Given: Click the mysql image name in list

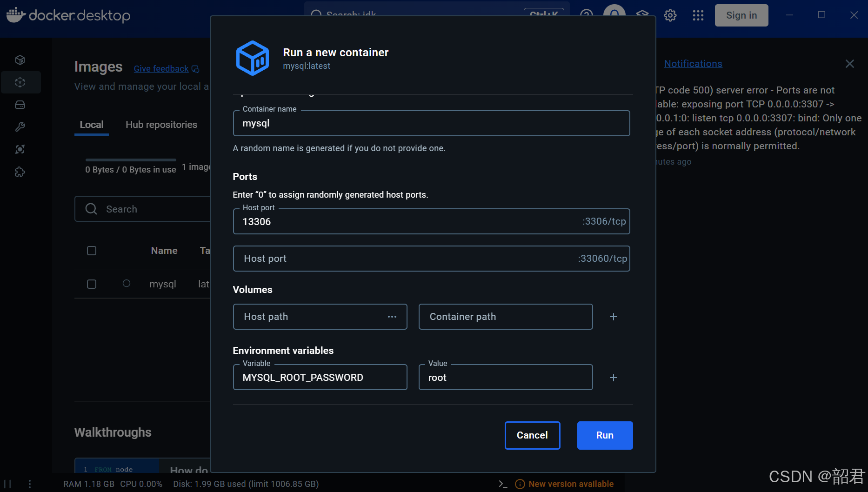Looking at the screenshot, I should point(163,284).
